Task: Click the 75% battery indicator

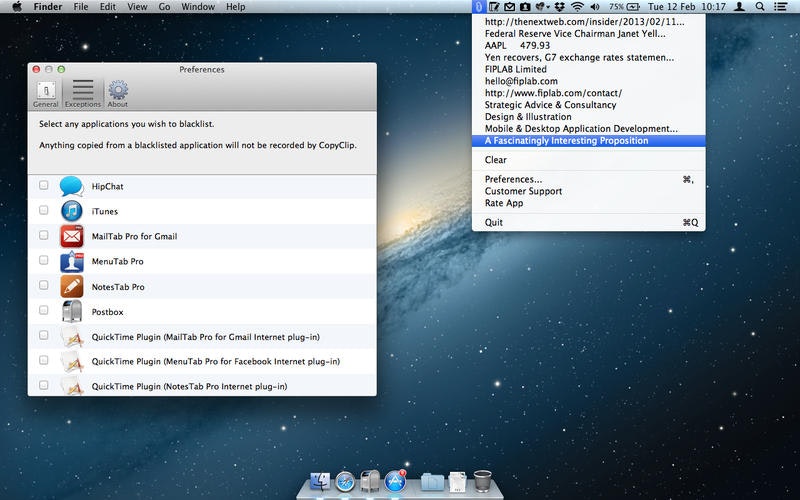Action: pyautogui.click(x=624, y=7)
